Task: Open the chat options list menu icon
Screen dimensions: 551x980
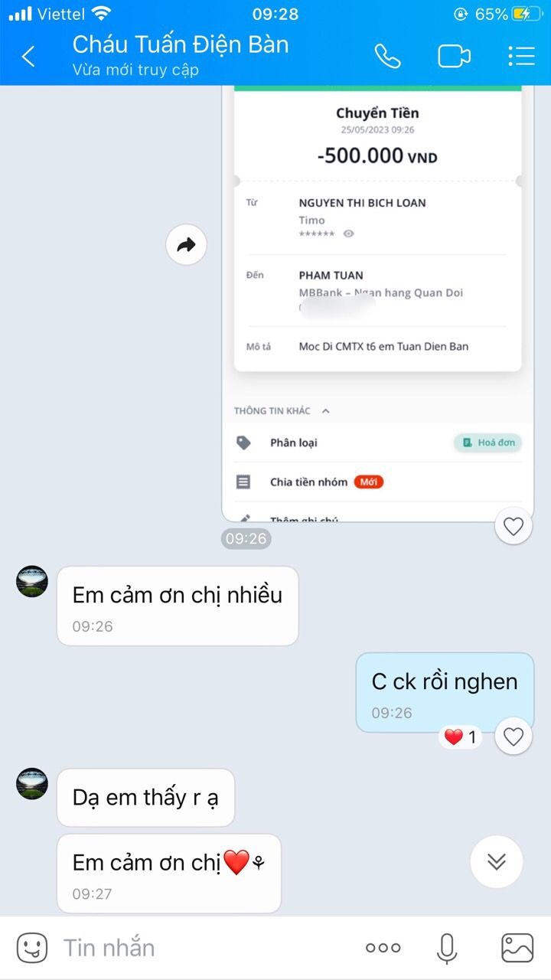Action: click(521, 56)
